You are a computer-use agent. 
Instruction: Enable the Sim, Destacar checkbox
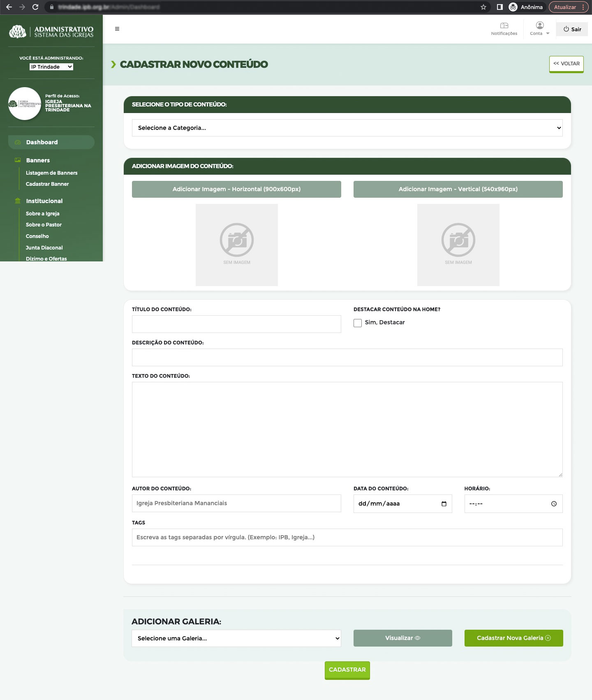click(358, 323)
